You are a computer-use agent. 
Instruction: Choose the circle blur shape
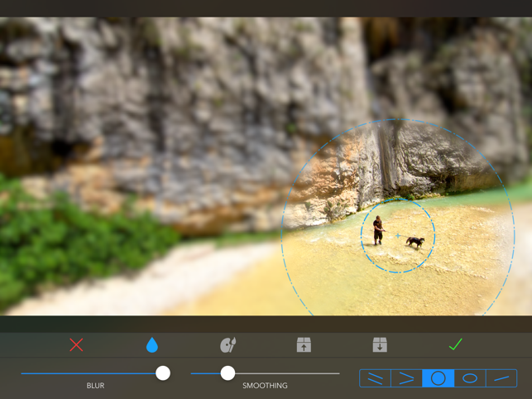tap(438, 378)
